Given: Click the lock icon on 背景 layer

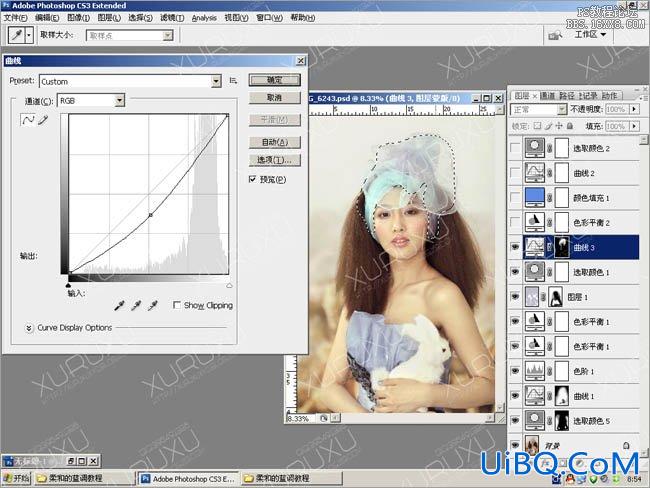Looking at the screenshot, I should [x=626, y=445].
